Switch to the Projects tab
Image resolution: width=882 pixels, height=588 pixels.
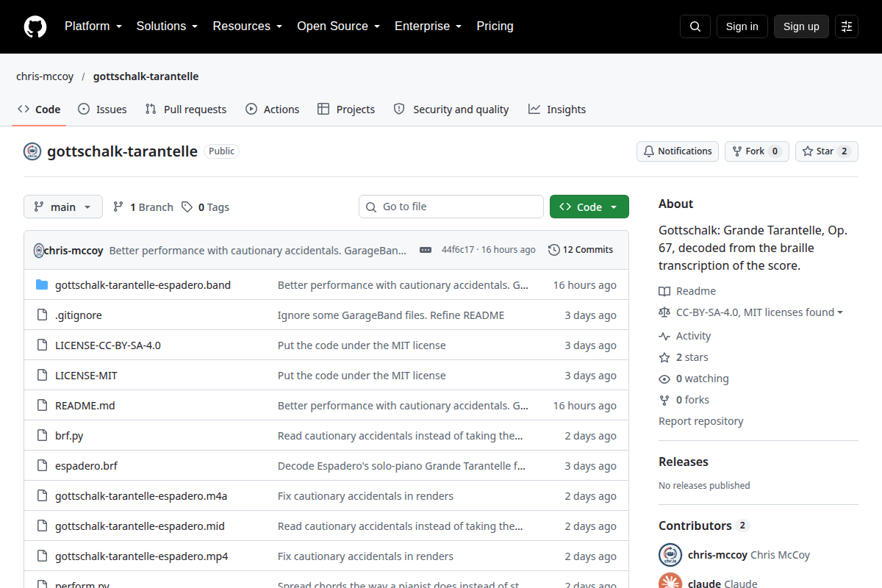coord(346,110)
